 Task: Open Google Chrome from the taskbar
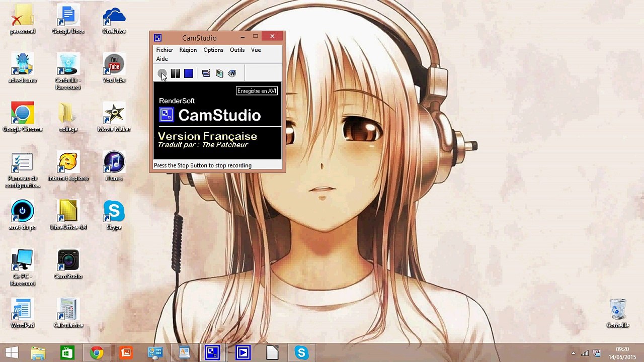coord(97,353)
